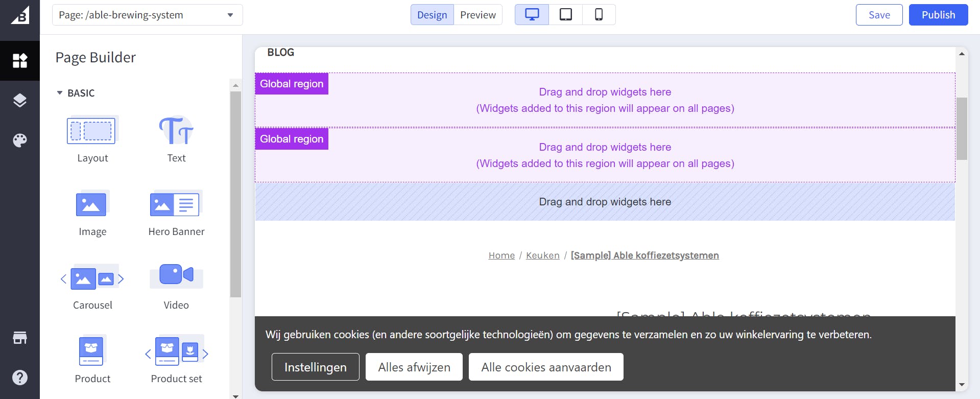Open the Help question mark icon
The width and height of the screenshot is (980, 399).
pyautogui.click(x=20, y=378)
